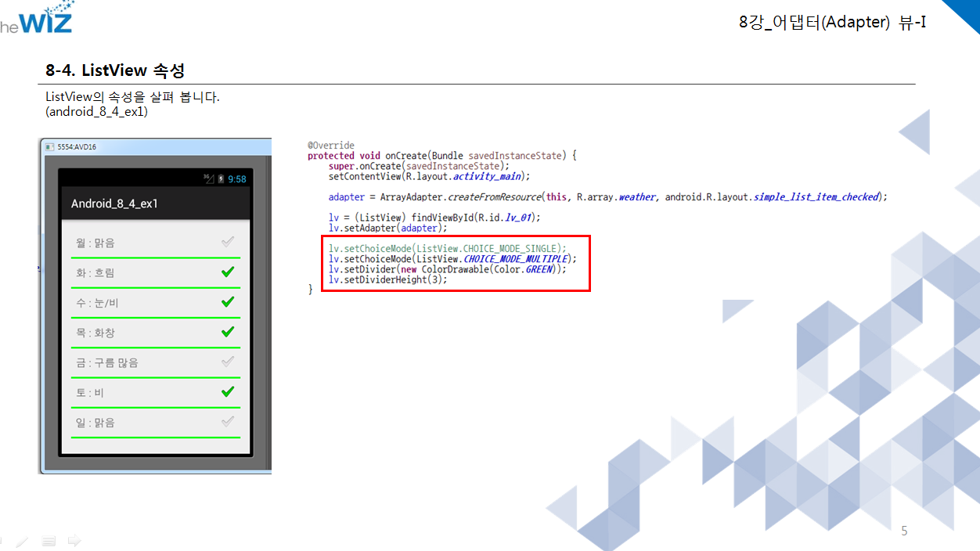
Task: Click the 3G signal icon in emulator
Action: (208, 178)
